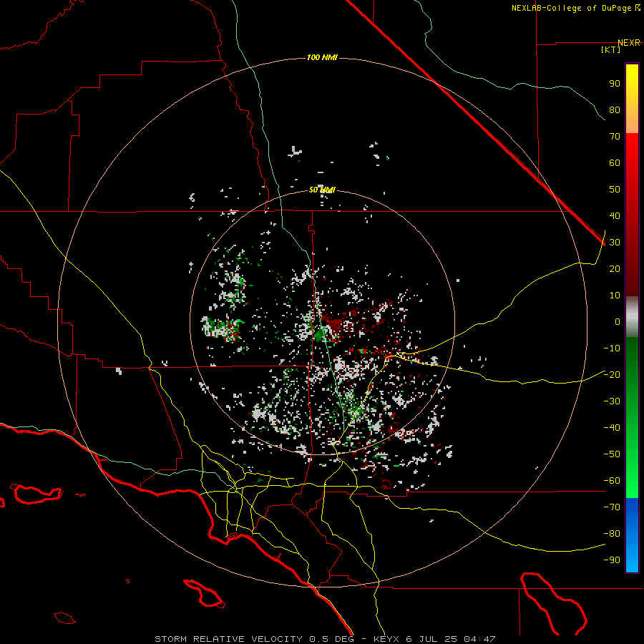Click the 100 NMI range ring label

[x=322, y=57]
